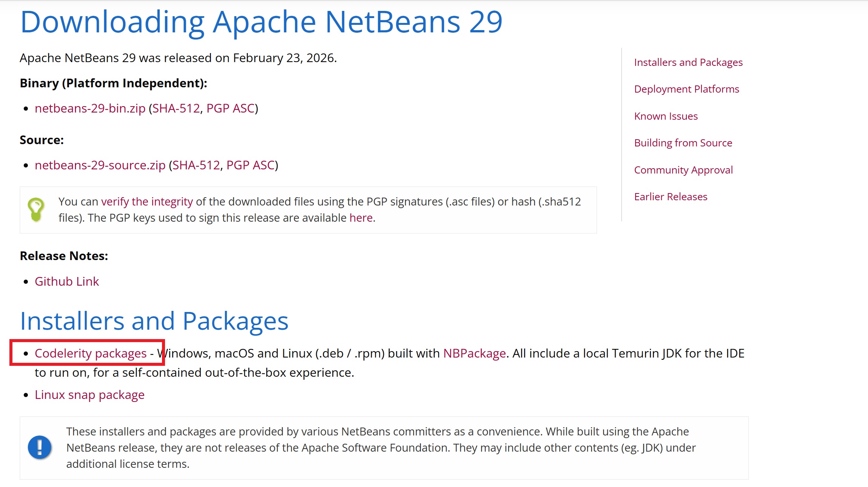868x487 pixels.
Task: Select Known Issues in sidebar
Action: click(x=666, y=116)
